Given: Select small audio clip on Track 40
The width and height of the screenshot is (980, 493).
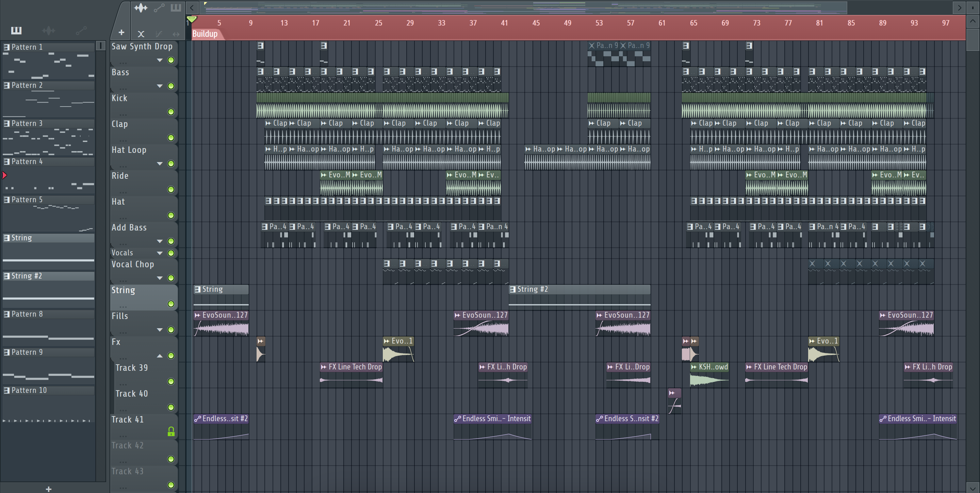Looking at the screenshot, I should click(x=674, y=401).
